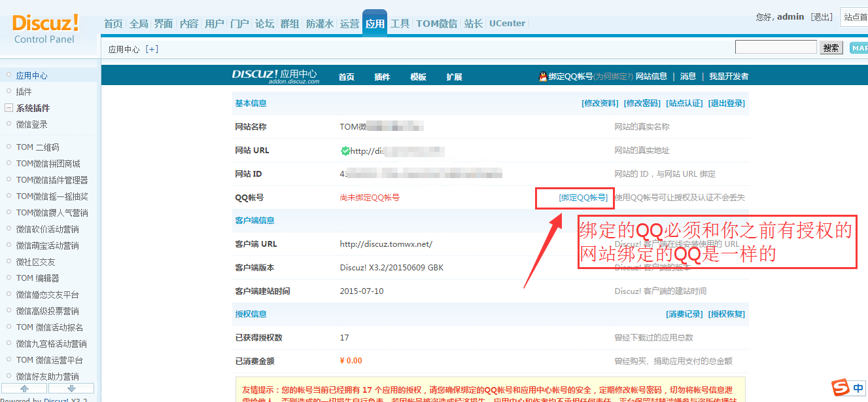Click the [授权恢复] link
The height and width of the screenshot is (402, 868).
(726, 314)
